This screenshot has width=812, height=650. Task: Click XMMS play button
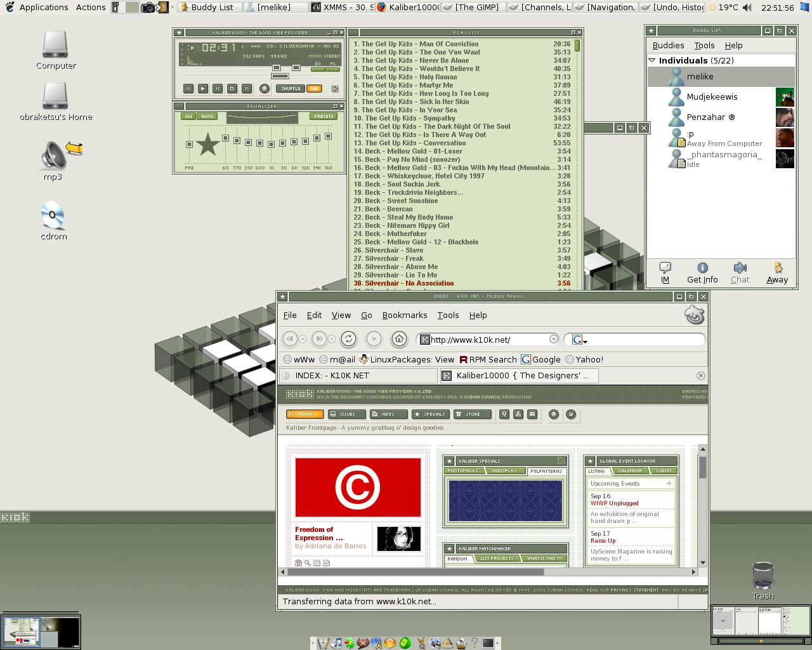(203, 89)
